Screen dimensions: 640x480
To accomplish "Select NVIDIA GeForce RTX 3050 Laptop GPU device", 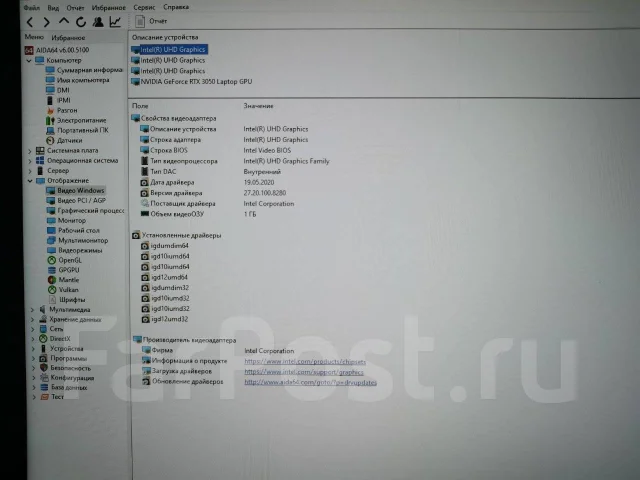I will coord(191,82).
